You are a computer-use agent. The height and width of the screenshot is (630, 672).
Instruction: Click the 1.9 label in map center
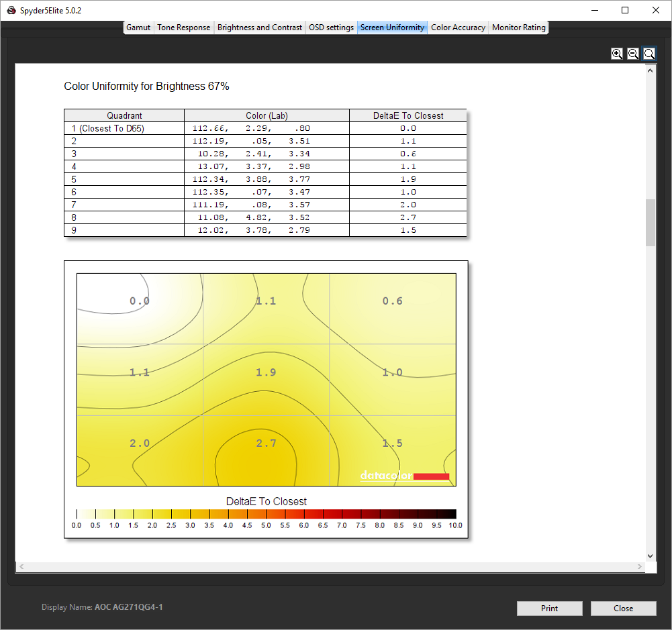click(266, 372)
